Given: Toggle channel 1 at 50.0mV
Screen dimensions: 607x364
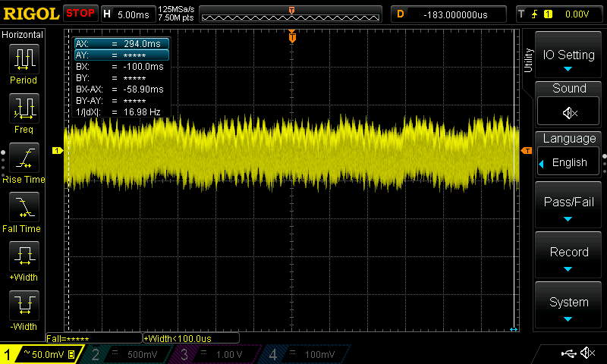Looking at the screenshot, I should pos(41,355).
